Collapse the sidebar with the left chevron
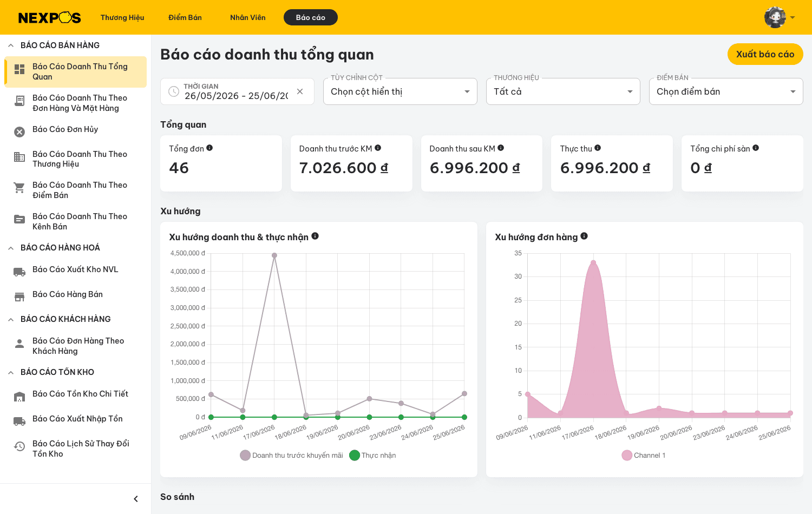812x514 pixels. [136, 499]
